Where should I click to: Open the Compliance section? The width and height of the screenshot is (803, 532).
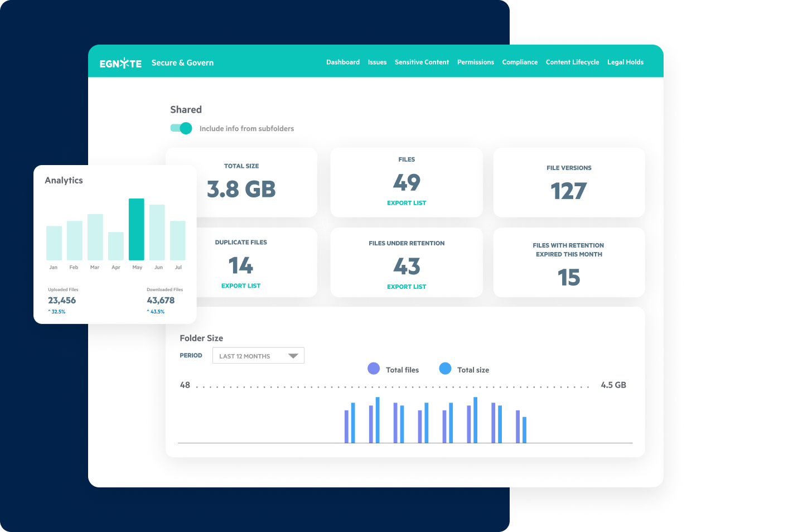520,62
